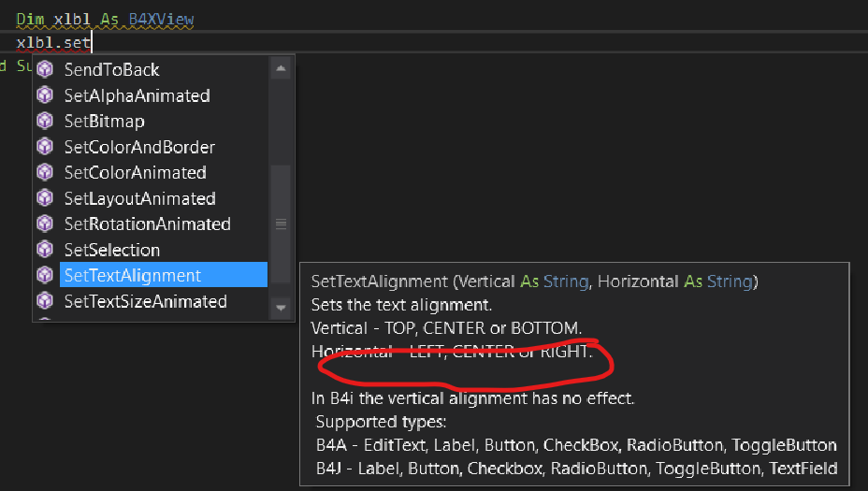This screenshot has height=491, width=868.
Task: Click the icon next to SetAlphaAnimated
Action: (45, 95)
